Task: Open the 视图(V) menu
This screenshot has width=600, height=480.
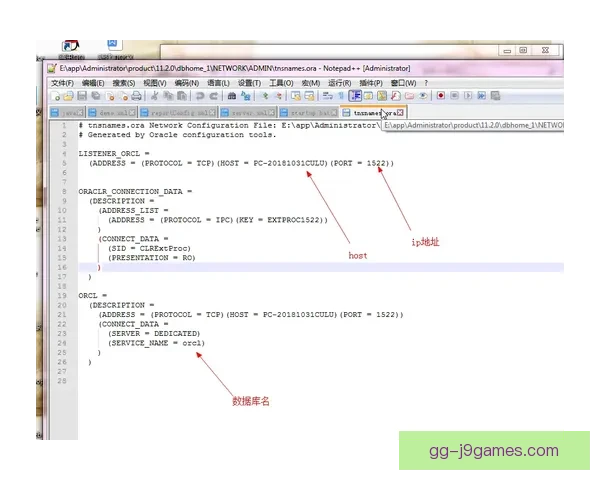Action: (155, 83)
